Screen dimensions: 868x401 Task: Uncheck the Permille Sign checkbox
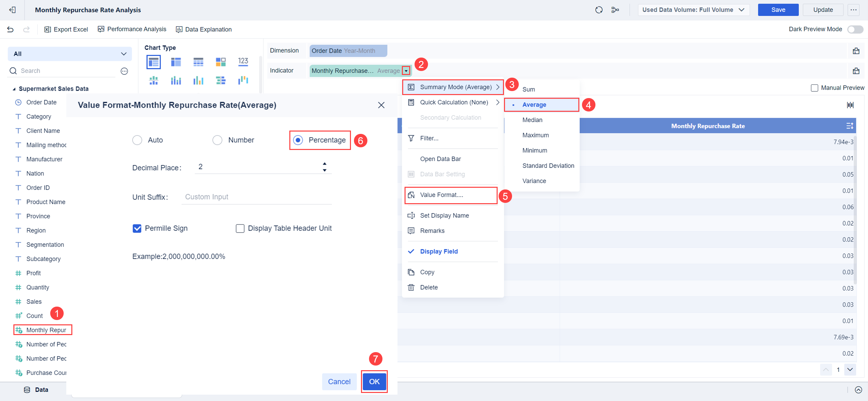[x=137, y=228]
